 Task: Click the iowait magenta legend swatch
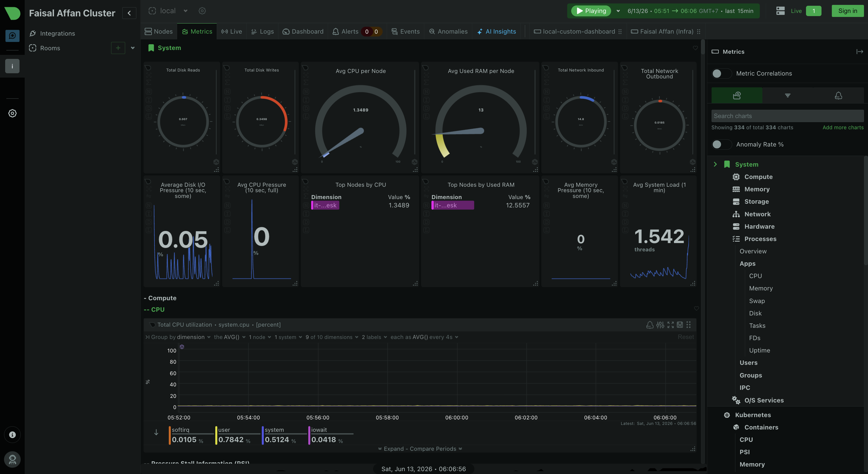pyautogui.click(x=309, y=436)
